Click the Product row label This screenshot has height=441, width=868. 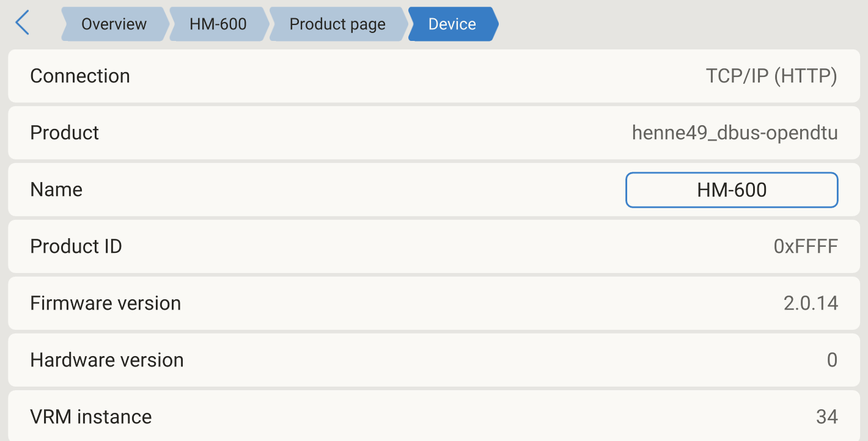[64, 133]
